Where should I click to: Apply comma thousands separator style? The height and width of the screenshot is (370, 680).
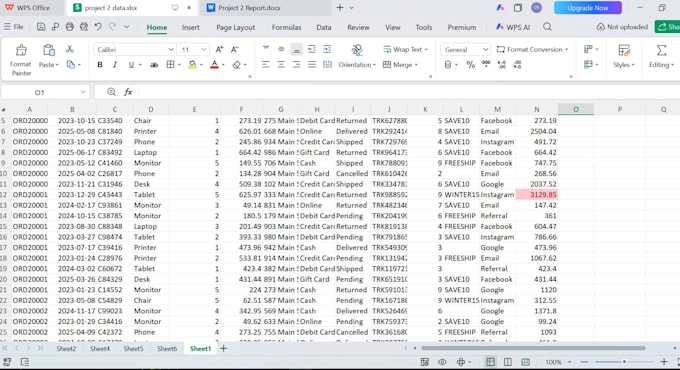pos(486,64)
